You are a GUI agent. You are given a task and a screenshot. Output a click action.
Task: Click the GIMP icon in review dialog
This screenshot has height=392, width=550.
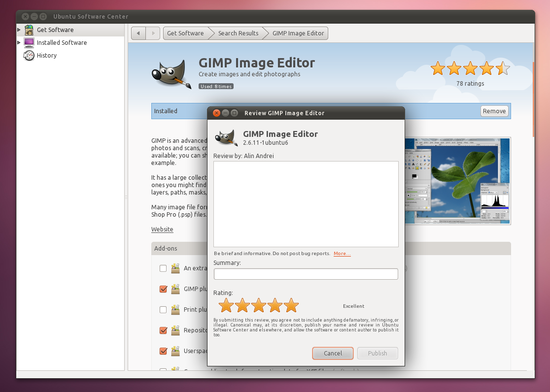coord(226,138)
